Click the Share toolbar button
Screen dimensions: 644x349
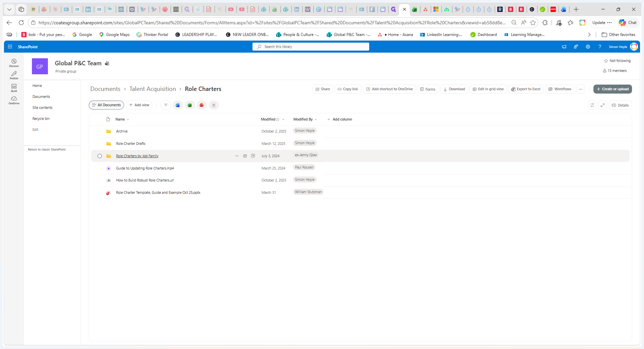click(323, 89)
